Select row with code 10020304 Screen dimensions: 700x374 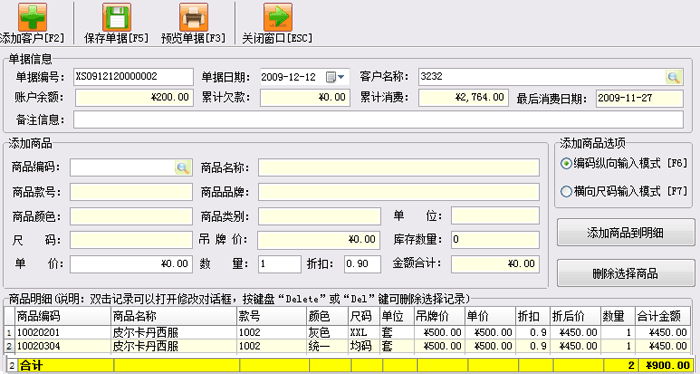(x=347, y=346)
